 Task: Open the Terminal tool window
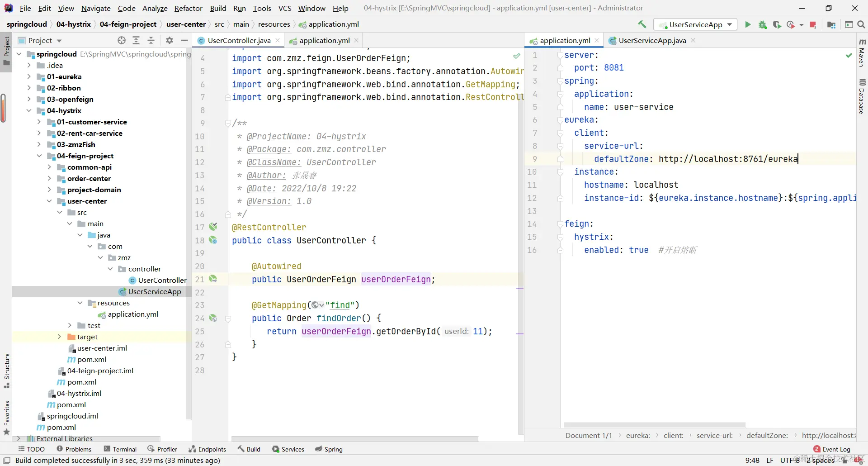[x=120, y=449]
